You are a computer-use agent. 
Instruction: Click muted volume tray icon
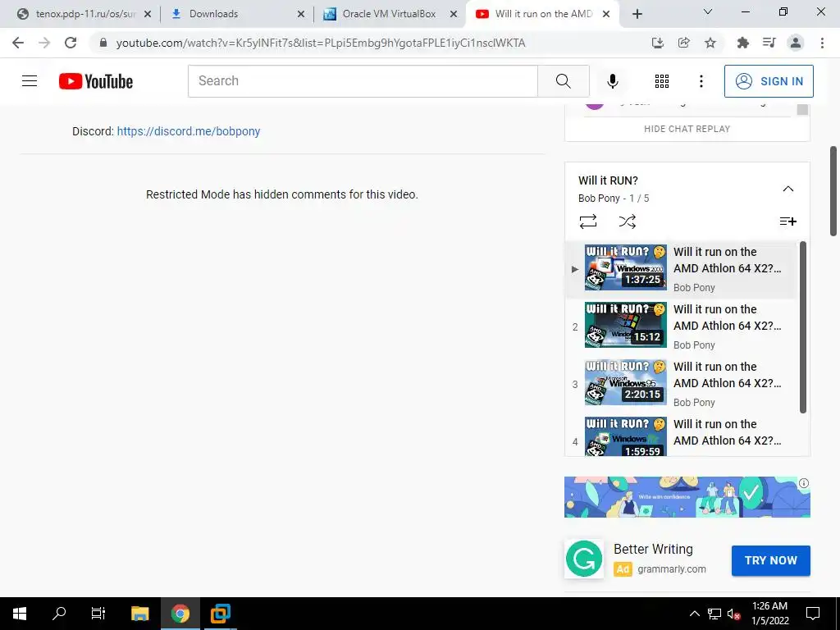(x=733, y=614)
